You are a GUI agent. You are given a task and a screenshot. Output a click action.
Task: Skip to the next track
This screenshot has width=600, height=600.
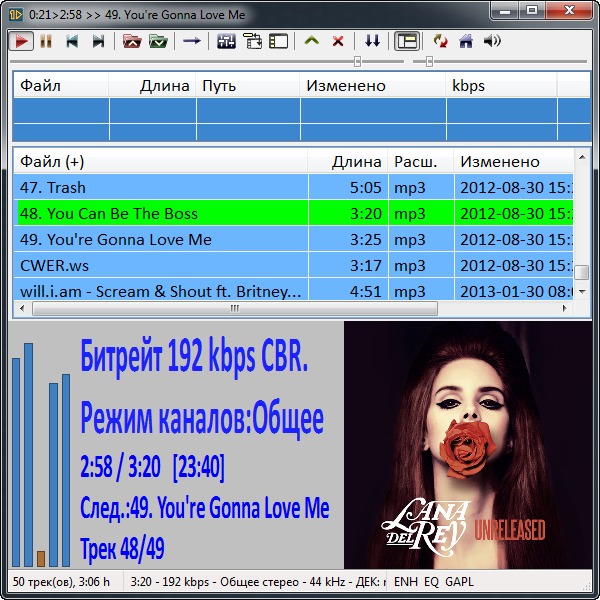(x=98, y=41)
